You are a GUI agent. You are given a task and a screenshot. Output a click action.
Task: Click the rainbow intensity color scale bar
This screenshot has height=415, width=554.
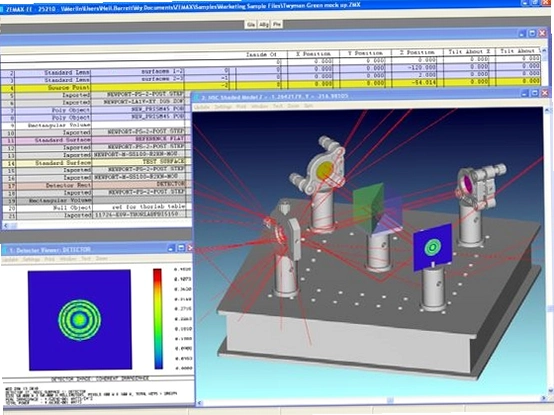click(158, 319)
